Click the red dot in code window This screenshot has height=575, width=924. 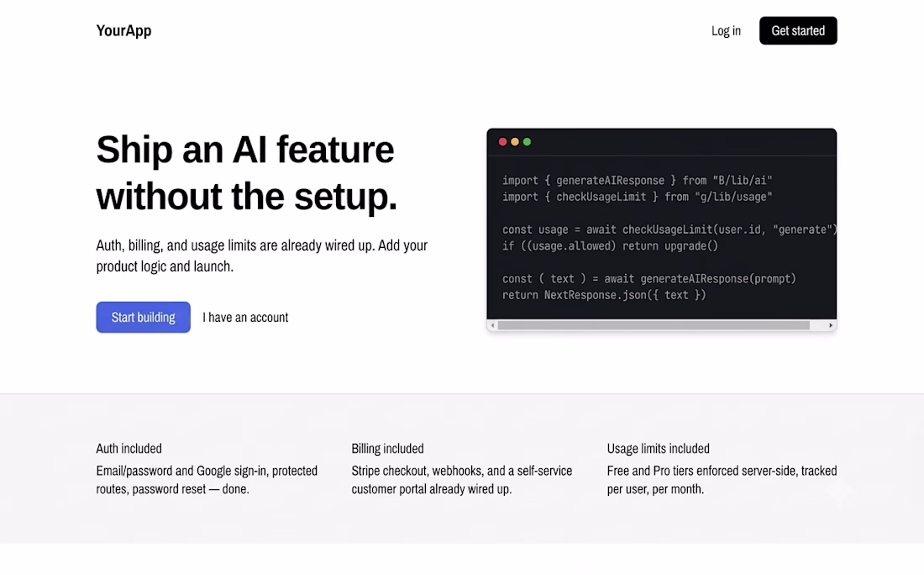click(x=502, y=141)
